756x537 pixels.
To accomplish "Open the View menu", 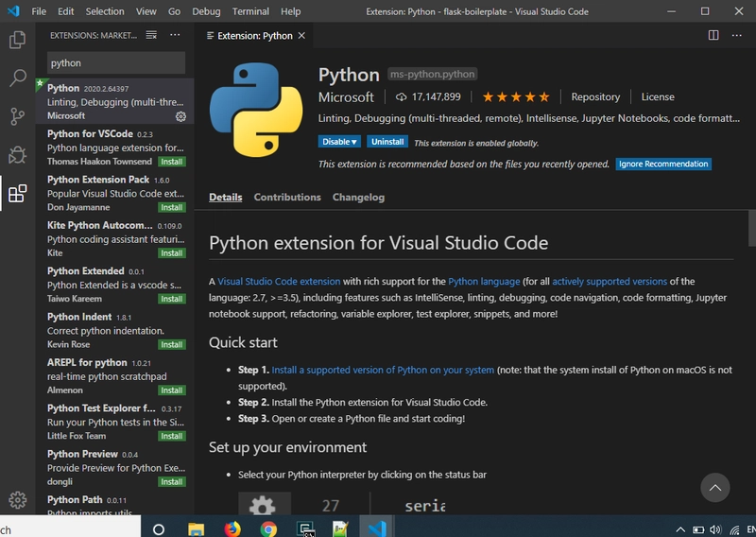I will (146, 11).
